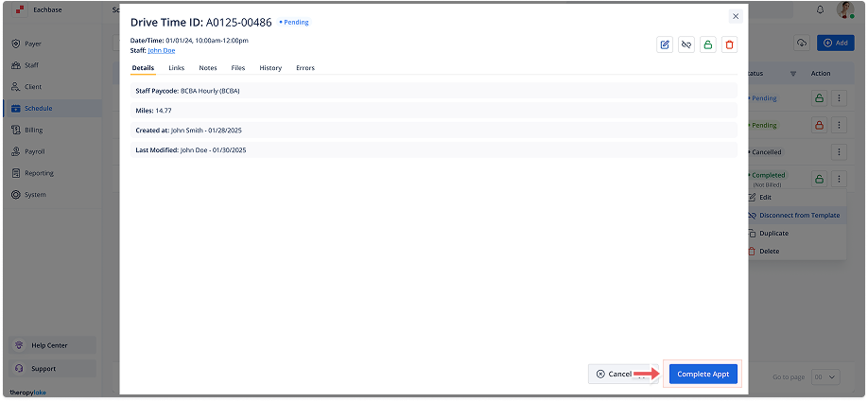Viewport: 868px width, 402px height.
Task: Open the Notes tab
Action: [208, 68]
